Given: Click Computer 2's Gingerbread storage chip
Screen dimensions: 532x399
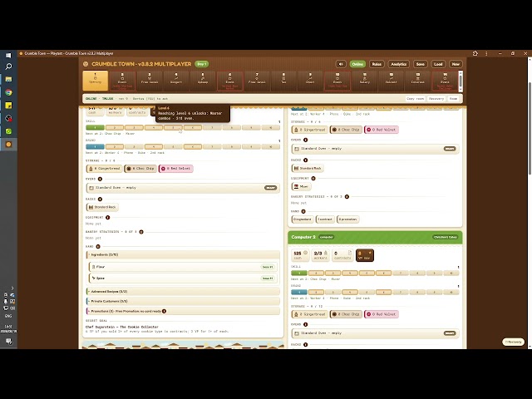Looking at the screenshot, I should [x=309, y=314].
